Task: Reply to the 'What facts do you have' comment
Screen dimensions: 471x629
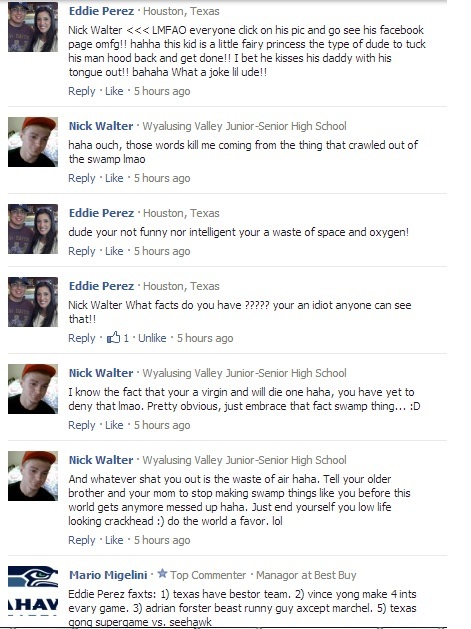Action: tap(81, 338)
